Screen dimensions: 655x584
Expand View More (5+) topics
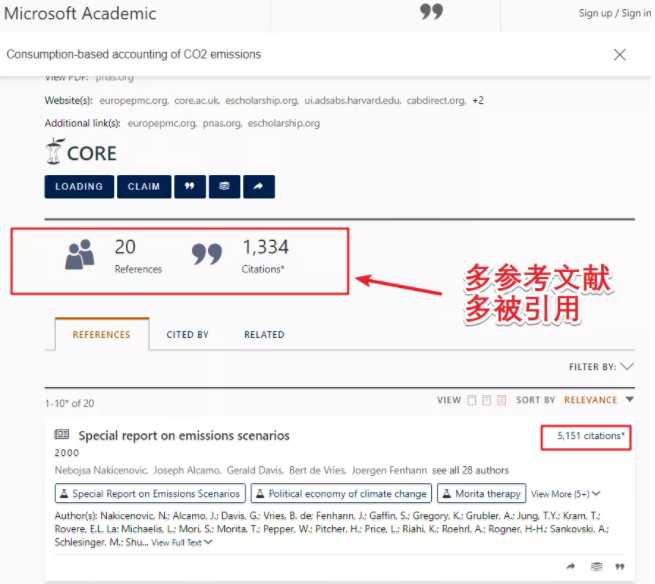[566, 494]
